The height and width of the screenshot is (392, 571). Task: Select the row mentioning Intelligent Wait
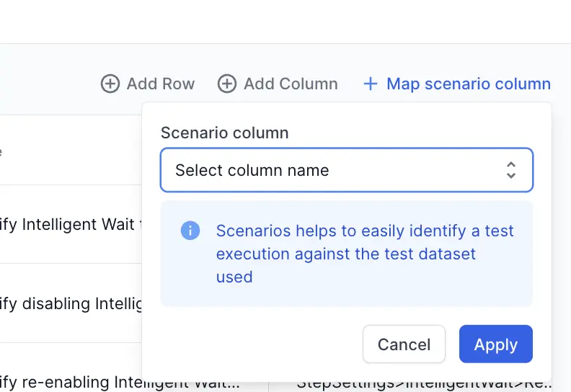pyautogui.click(x=71, y=224)
